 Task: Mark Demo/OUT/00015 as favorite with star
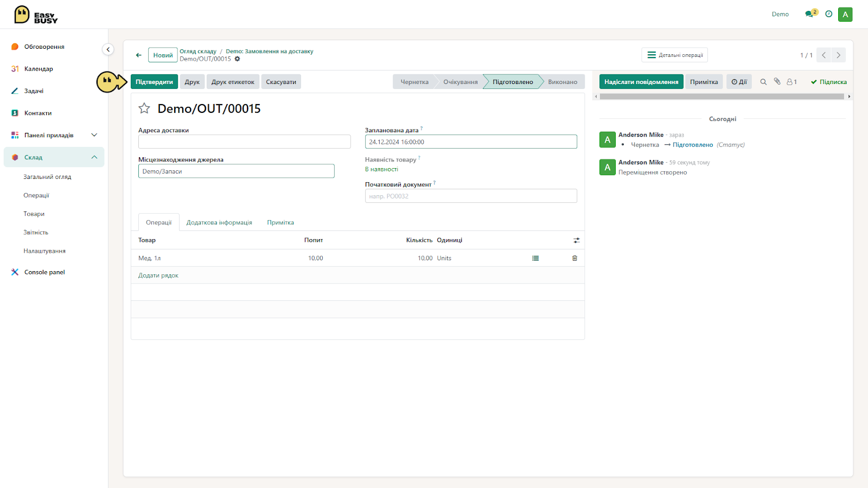[x=144, y=108]
